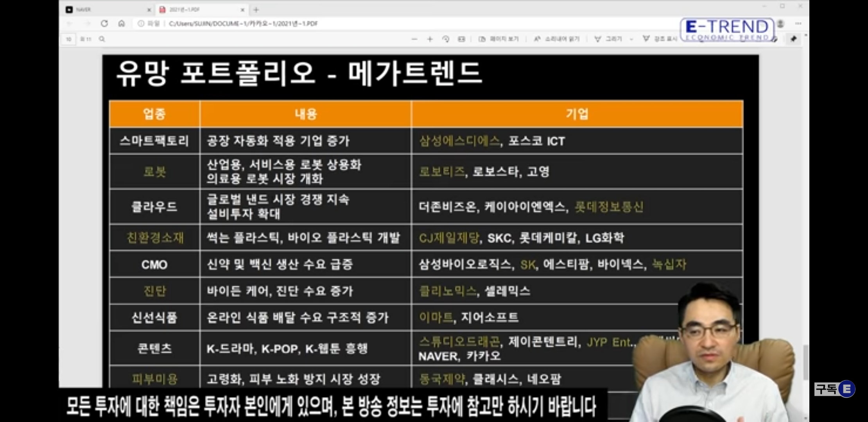Select the CMO sector cell

(x=154, y=265)
